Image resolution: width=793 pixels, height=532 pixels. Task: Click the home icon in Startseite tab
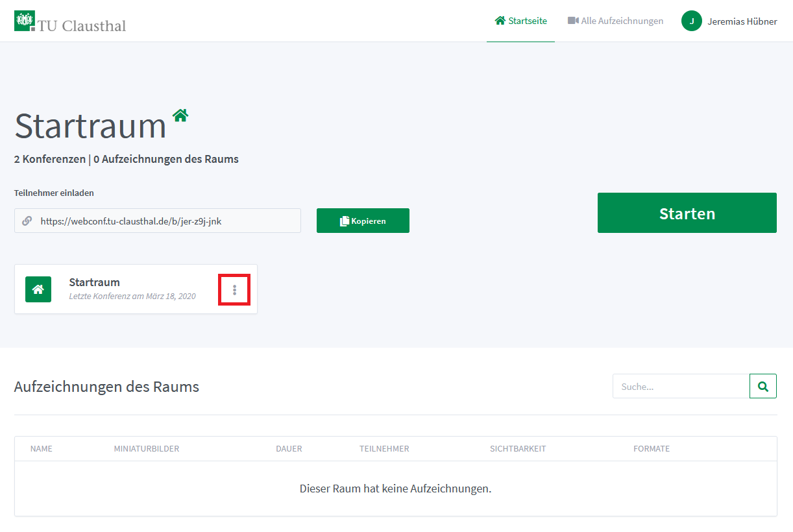point(500,21)
